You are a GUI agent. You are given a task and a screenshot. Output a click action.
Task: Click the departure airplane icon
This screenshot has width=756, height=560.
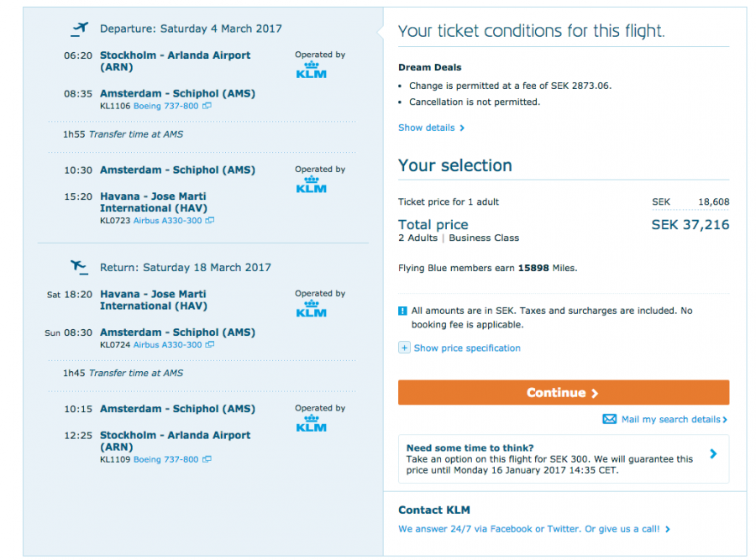[x=80, y=29]
